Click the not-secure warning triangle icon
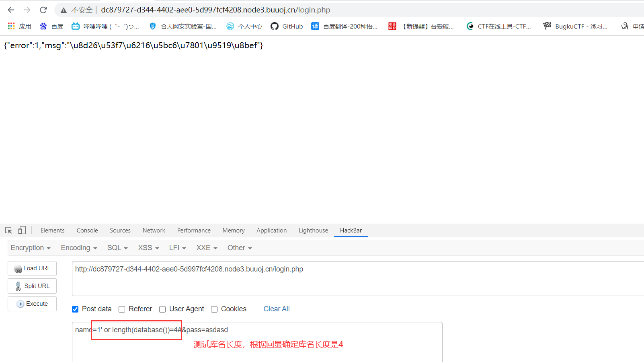 64,10
